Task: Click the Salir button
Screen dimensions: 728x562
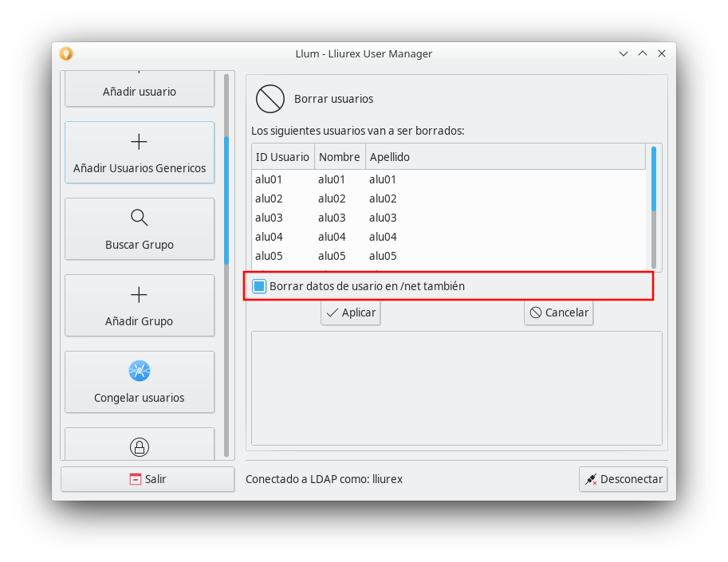Action: pos(148,479)
